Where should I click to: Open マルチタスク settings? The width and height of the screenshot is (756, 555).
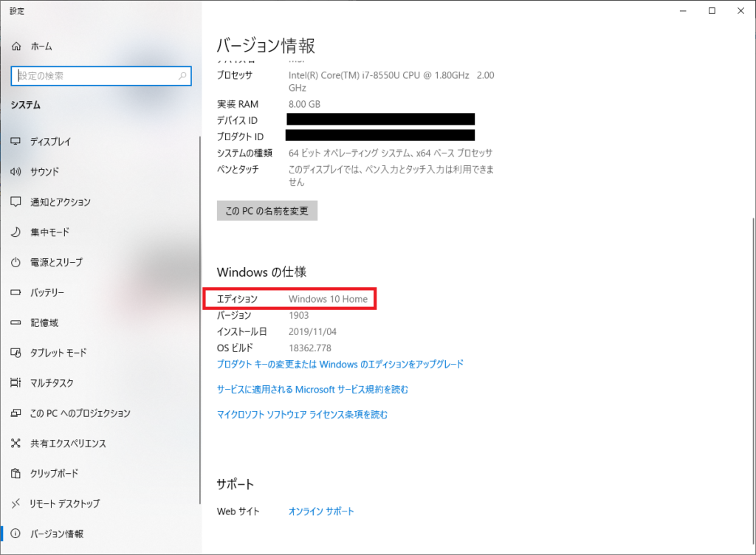point(52,382)
